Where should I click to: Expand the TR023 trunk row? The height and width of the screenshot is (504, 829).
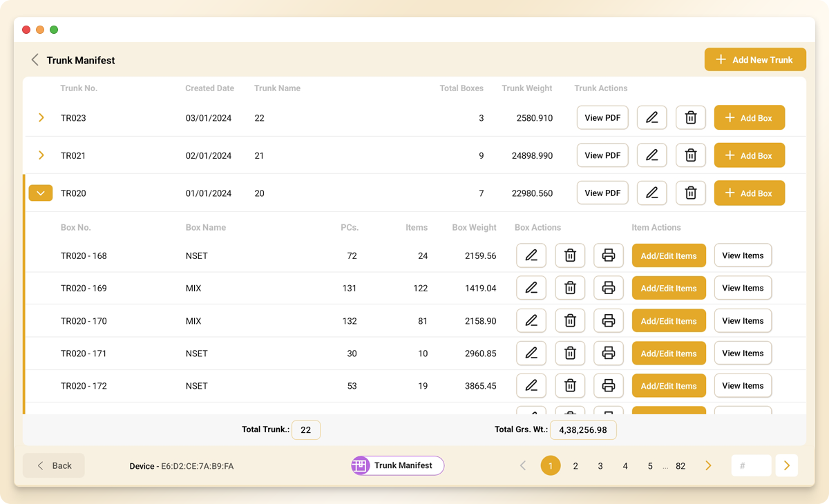(x=41, y=118)
